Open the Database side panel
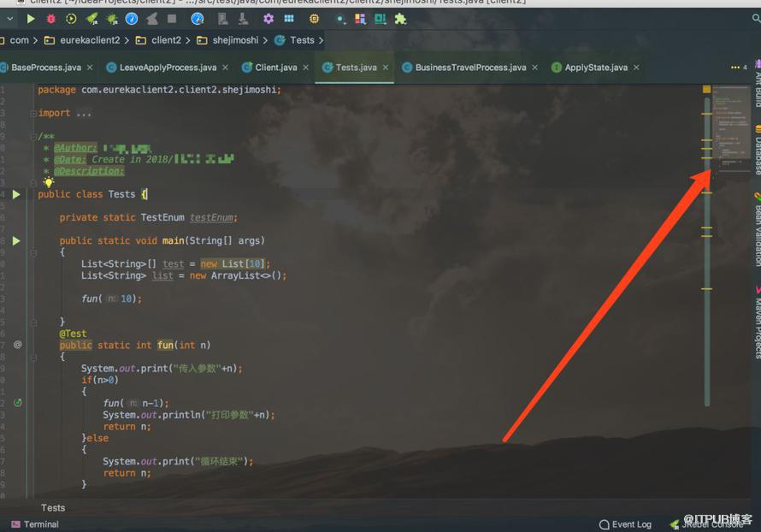The width and height of the screenshot is (761, 532). (757, 150)
